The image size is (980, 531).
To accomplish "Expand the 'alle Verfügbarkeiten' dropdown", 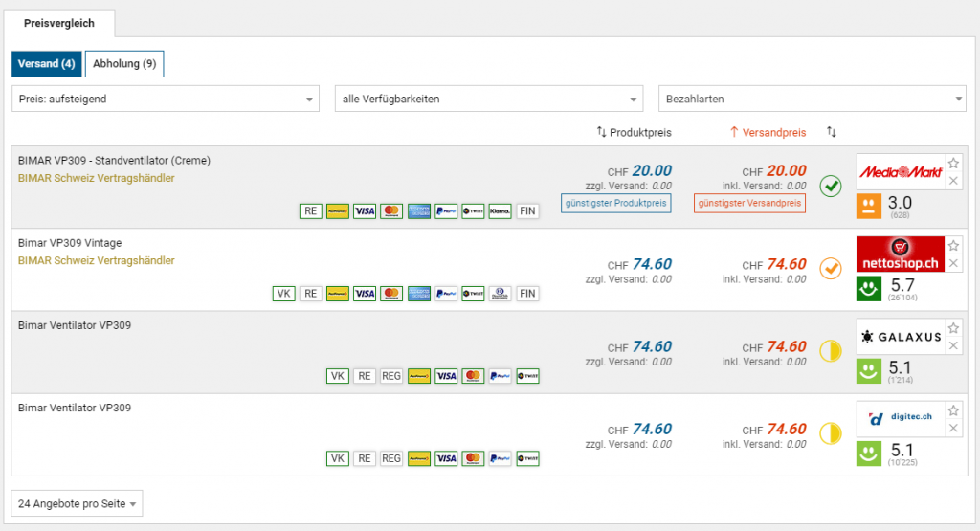I will (x=488, y=99).
